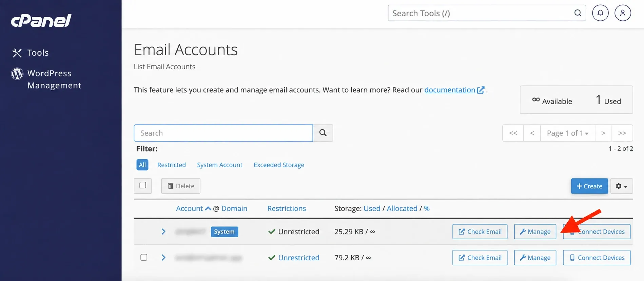This screenshot has height=281, width=644.
Task: Open the user account icon
Action: (623, 13)
